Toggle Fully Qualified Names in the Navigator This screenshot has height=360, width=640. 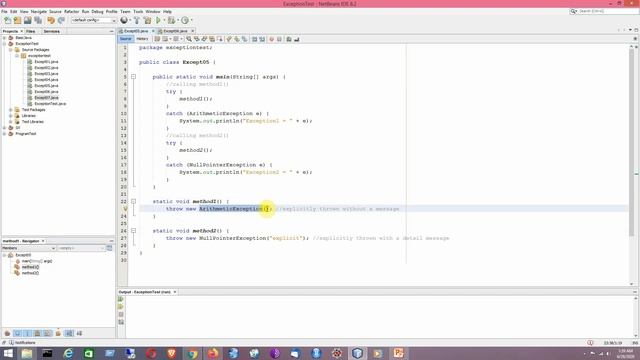[58, 333]
